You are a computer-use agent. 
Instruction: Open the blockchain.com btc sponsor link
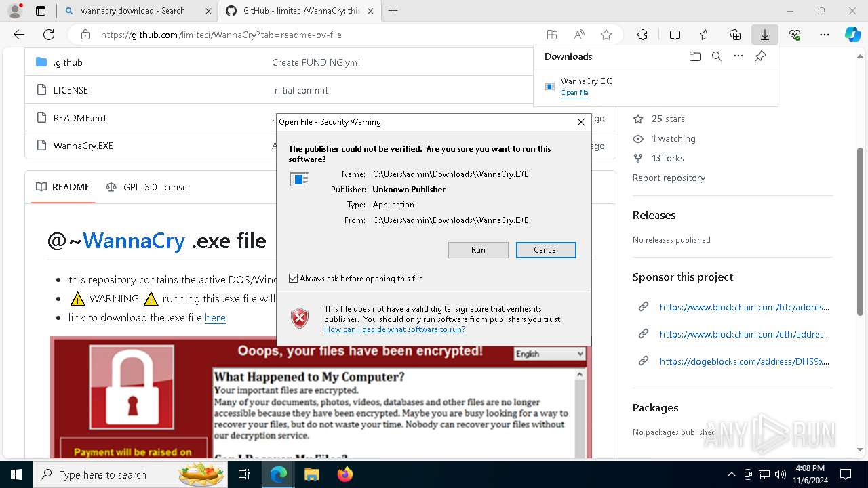click(744, 307)
